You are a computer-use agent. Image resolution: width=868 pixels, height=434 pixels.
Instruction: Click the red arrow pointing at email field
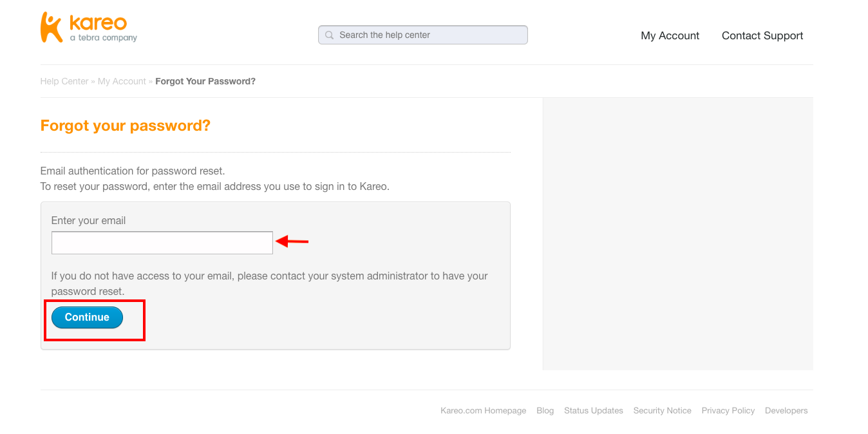(x=292, y=241)
